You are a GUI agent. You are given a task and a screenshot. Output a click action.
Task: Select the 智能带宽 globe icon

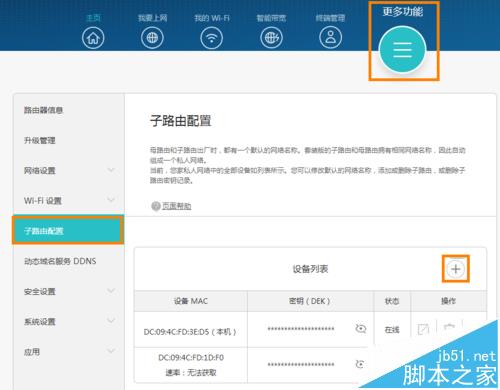271,38
